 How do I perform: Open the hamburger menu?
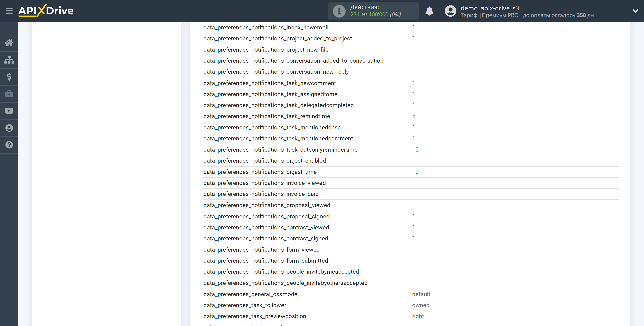(x=9, y=11)
